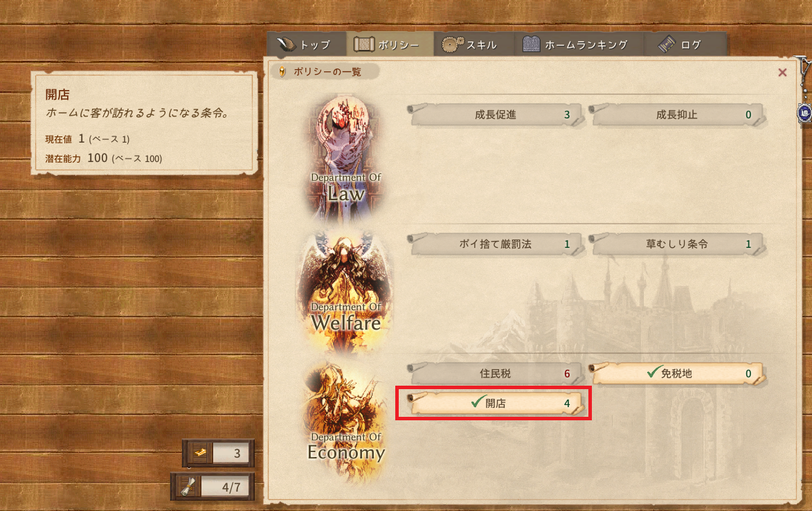Click the shield icon beside ポリシーの一覧
This screenshot has width=812, height=511.
[282, 71]
